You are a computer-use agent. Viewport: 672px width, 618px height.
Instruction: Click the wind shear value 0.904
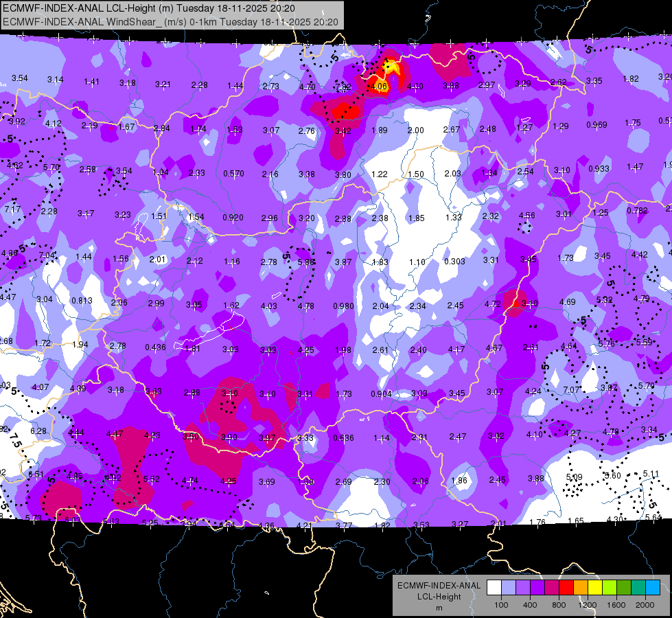(381, 393)
